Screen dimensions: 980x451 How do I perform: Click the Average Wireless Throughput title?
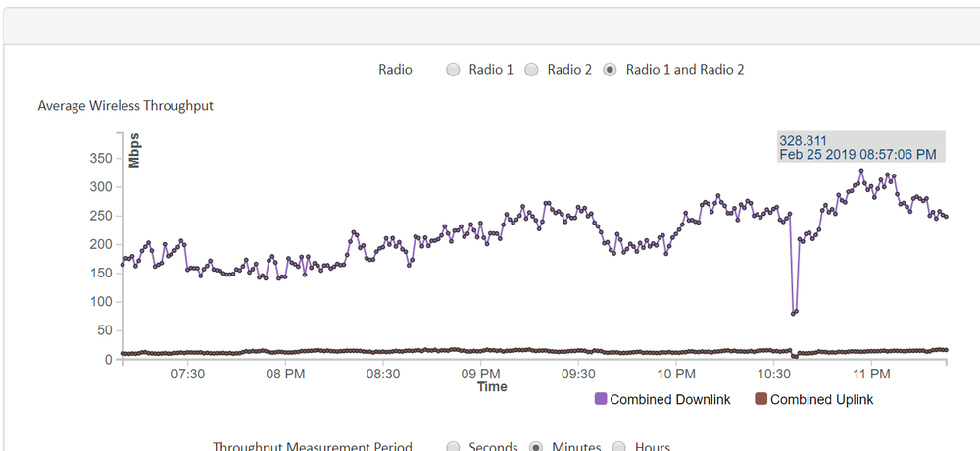pos(125,105)
